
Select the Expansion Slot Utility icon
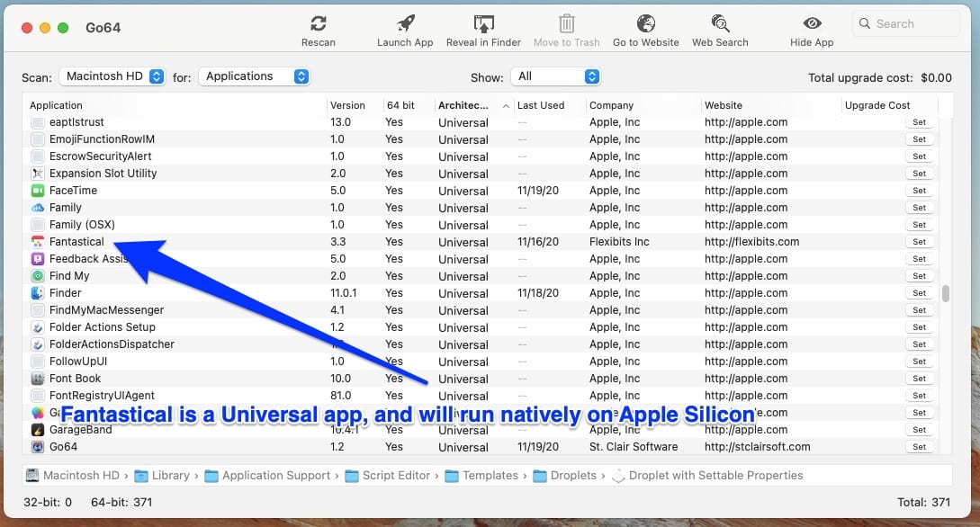click(x=38, y=174)
